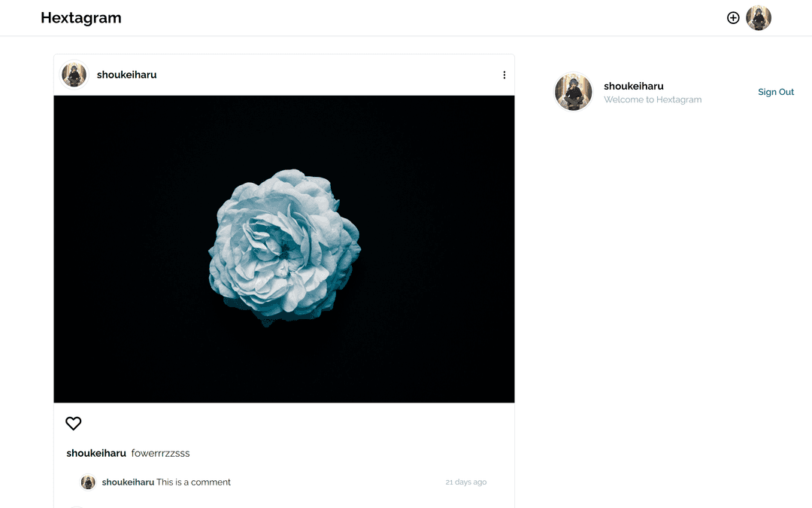Click shoukeiharu name in the comment

coord(128,482)
